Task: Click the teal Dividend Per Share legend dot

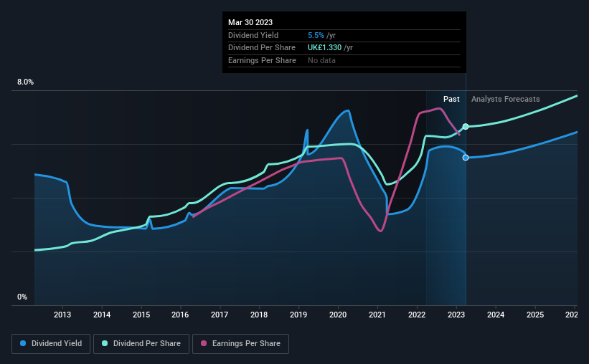Action: pyautogui.click(x=105, y=343)
